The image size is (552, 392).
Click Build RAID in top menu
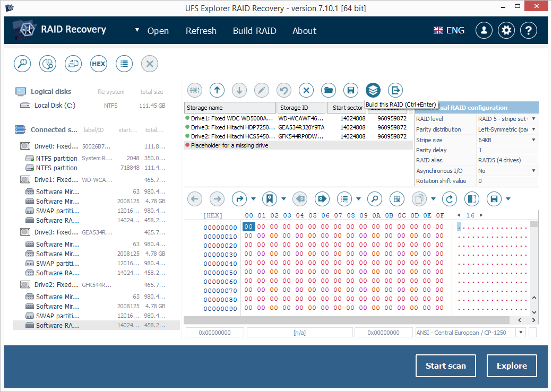click(255, 31)
